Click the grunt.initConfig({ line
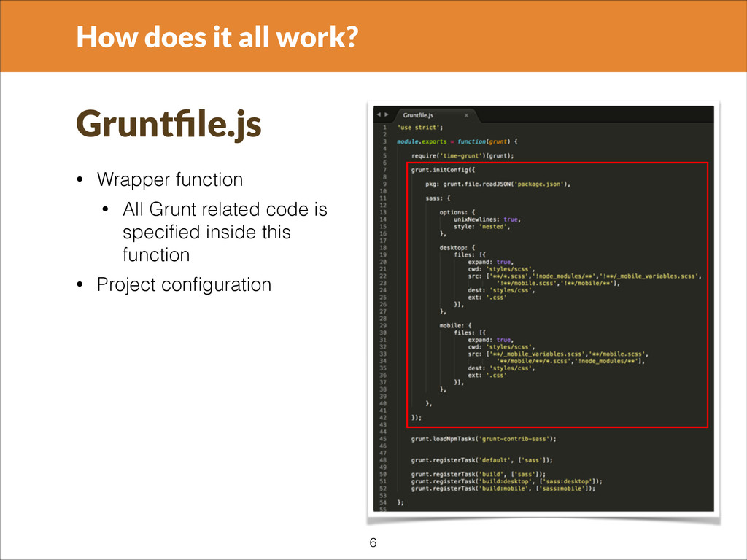The width and height of the screenshot is (747, 560). (443, 170)
